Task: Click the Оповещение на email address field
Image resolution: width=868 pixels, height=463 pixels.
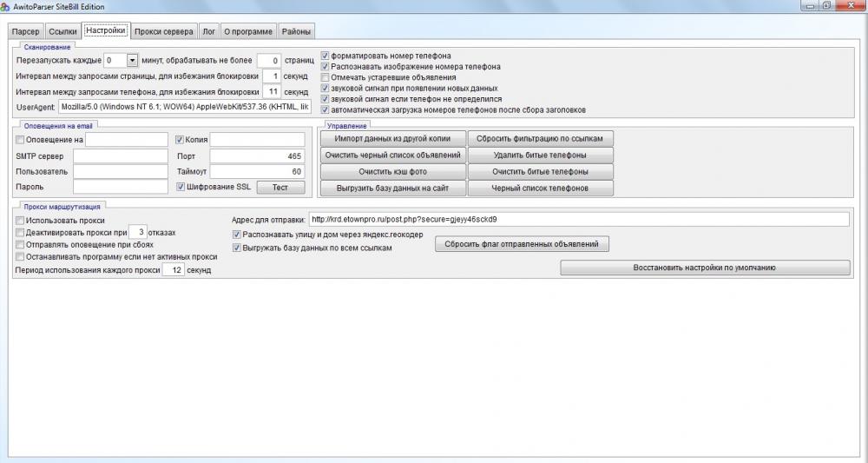Action: [x=126, y=140]
